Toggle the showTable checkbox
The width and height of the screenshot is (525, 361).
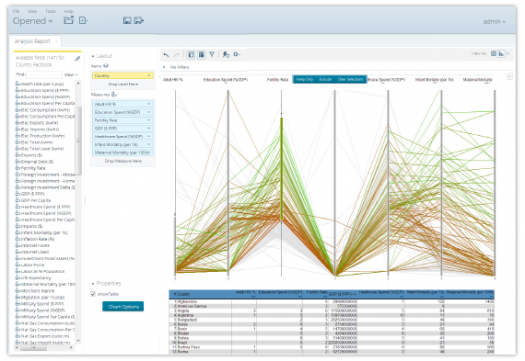(x=93, y=294)
